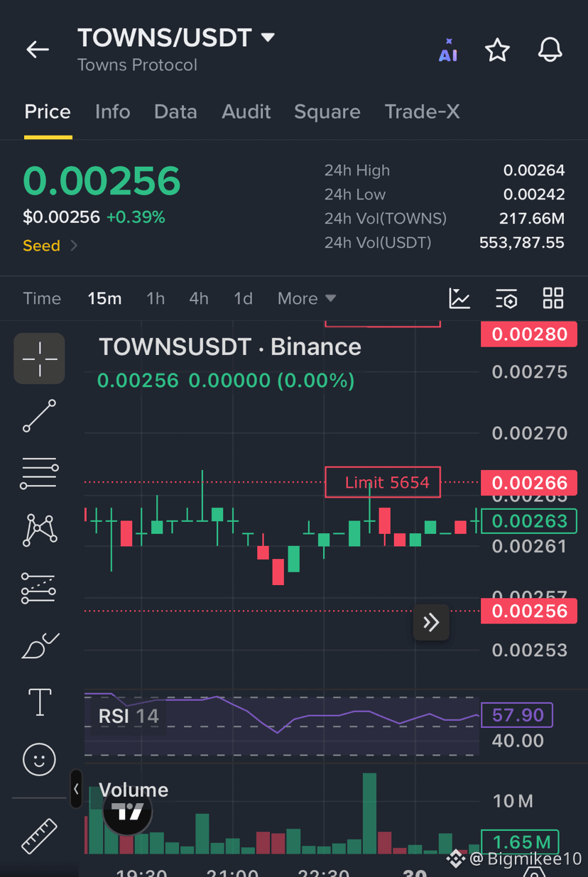This screenshot has width=588, height=877.
Task: Switch to the Data tab
Action: (175, 111)
